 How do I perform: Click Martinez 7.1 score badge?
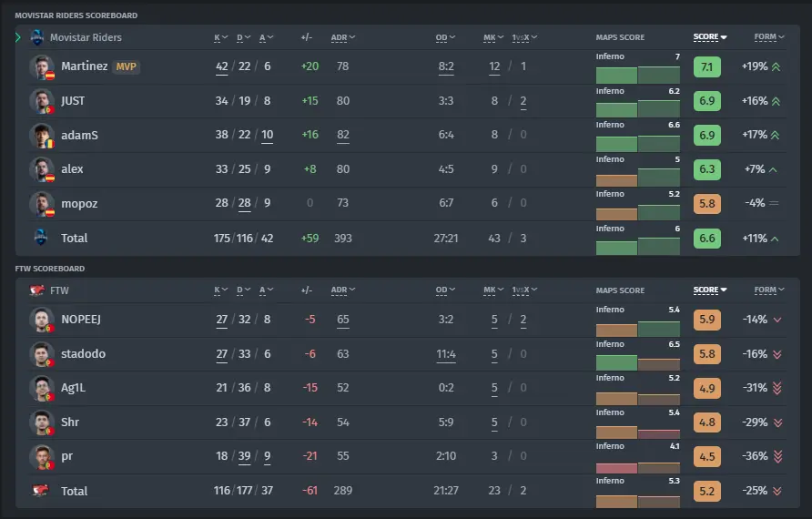[x=707, y=66]
